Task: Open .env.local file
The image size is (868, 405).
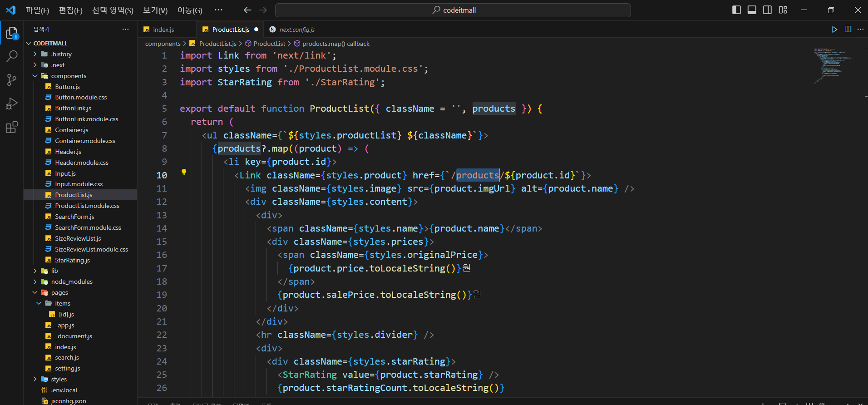Action: 80,390
